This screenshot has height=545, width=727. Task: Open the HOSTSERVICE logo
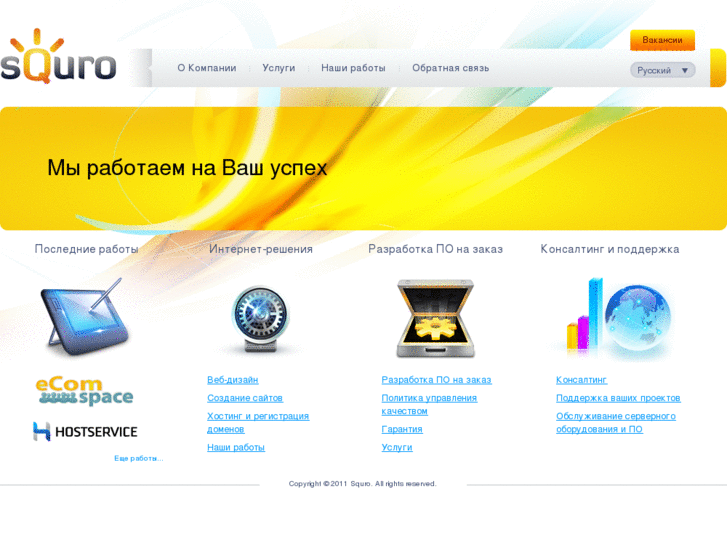[x=85, y=431]
